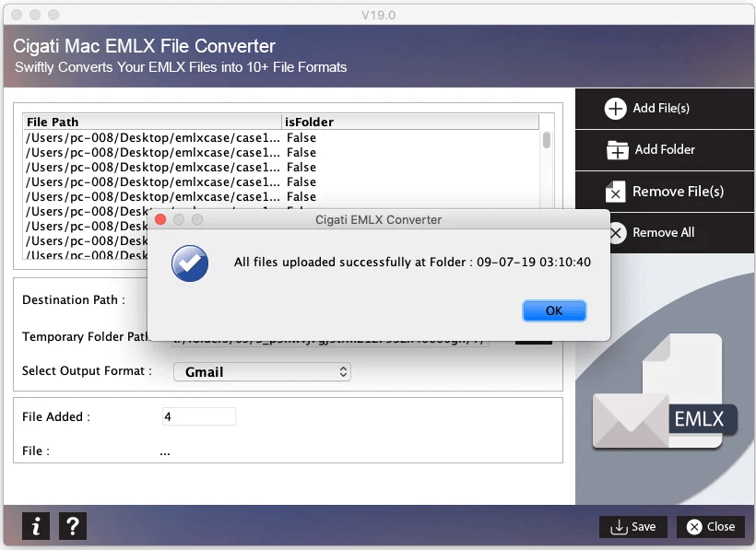The width and height of the screenshot is (756, 550).
Task: Click the isFolder column header
Action: coord(410,122)
